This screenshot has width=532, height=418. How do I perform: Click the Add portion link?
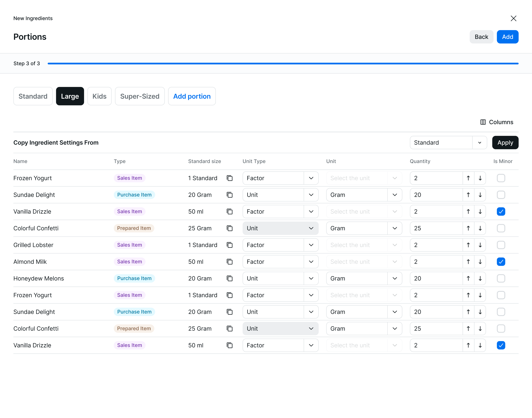tap(192, 96)
